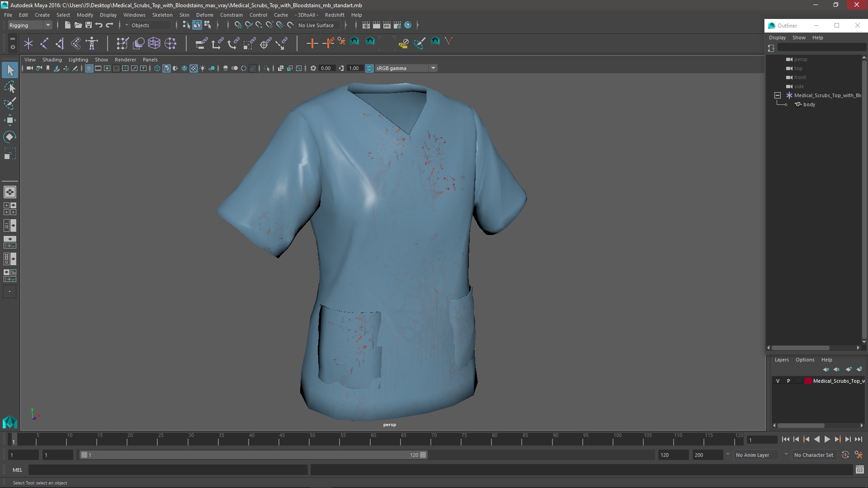
Task: Go to end of playback range
Action: click(x=858, y=439)
